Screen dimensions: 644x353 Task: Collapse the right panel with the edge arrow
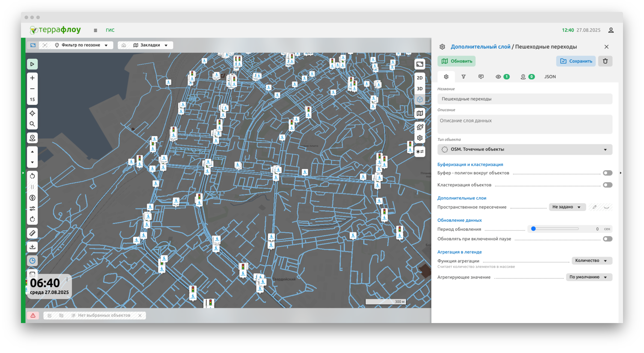pyautogui.click(x=620, y=173)
